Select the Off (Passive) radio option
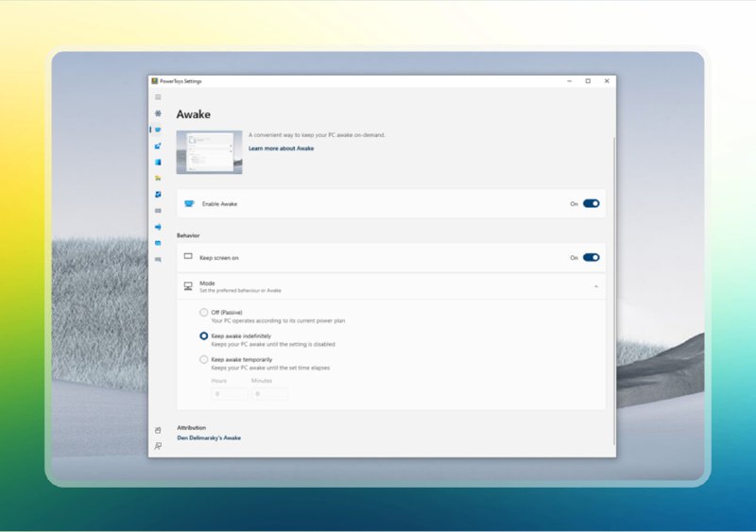756x532 pixels. point(204,312)
